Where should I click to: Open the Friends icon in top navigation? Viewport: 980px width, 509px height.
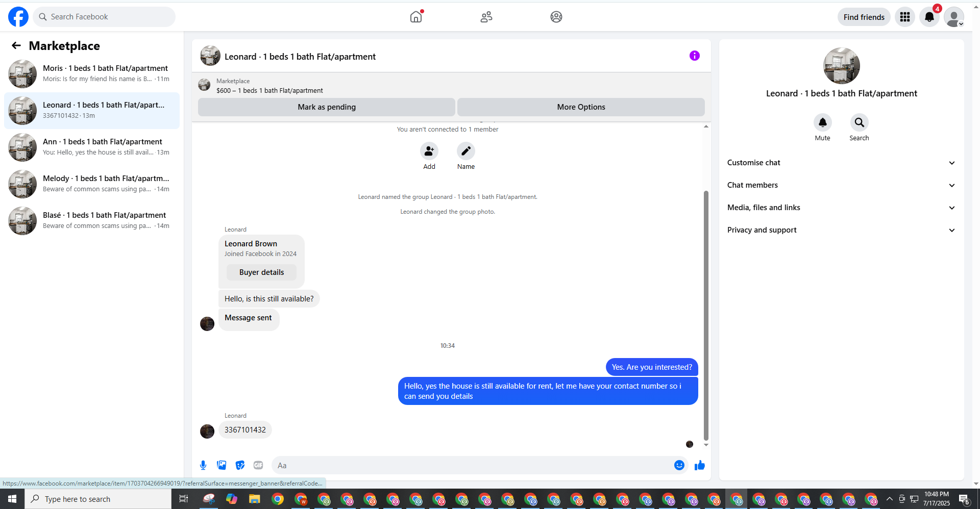(486, 17)
